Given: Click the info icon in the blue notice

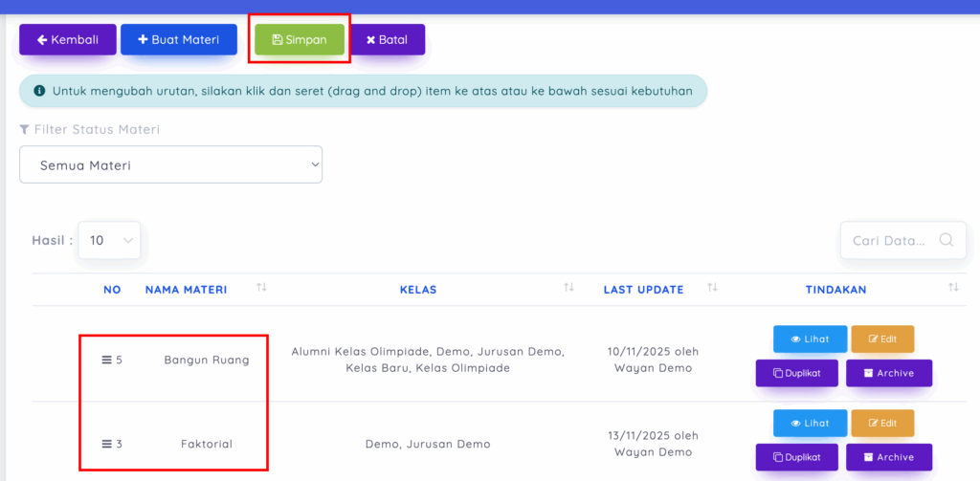Looking at the screenshot, I should tap(39, 92).
